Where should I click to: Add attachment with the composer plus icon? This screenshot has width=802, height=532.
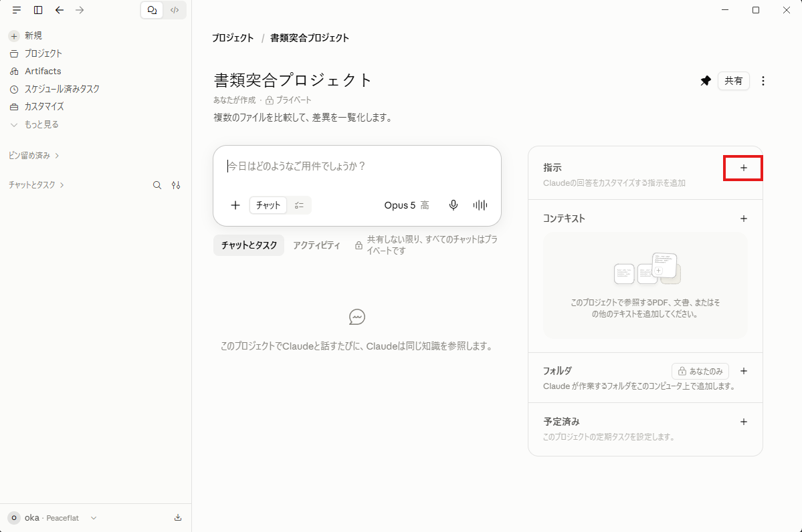[235, 205]
